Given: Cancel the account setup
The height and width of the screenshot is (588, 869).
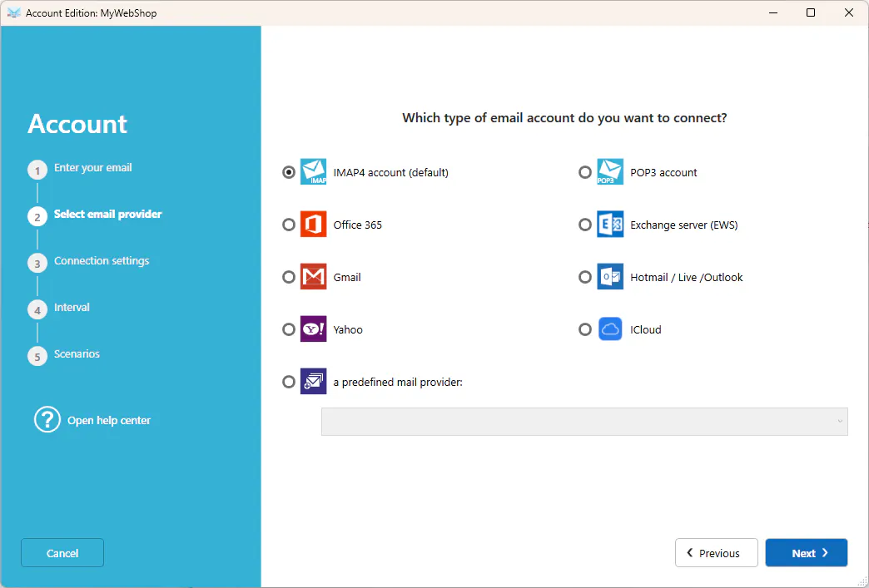Looking at the screenshot, I should click(x=62, y=552).
